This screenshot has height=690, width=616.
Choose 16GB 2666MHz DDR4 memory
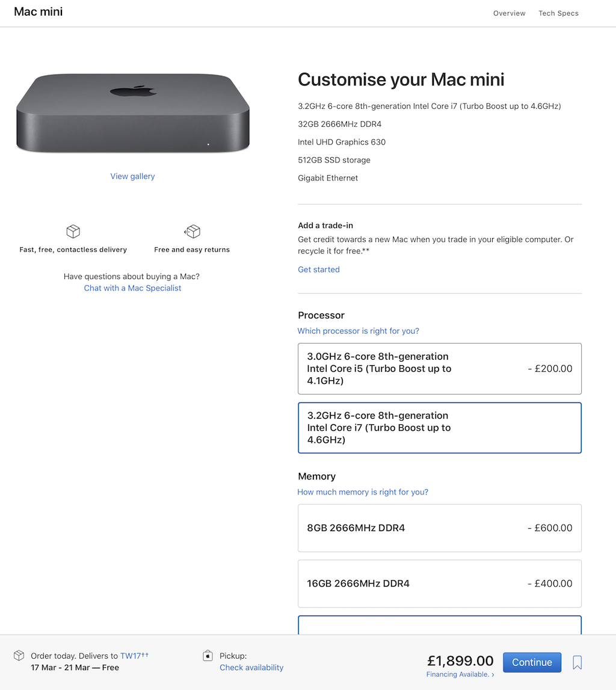[439, 584]
